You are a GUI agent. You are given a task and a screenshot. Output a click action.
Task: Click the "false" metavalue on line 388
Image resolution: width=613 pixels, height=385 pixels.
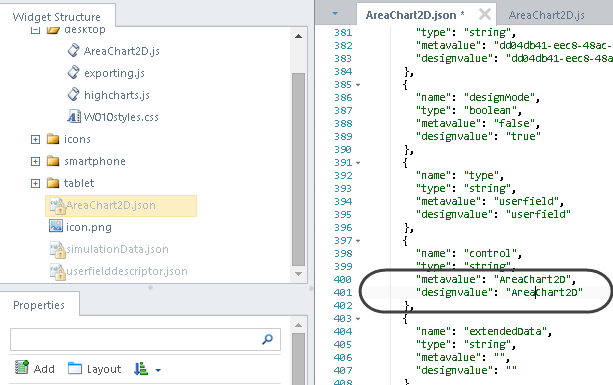(514, 124)
